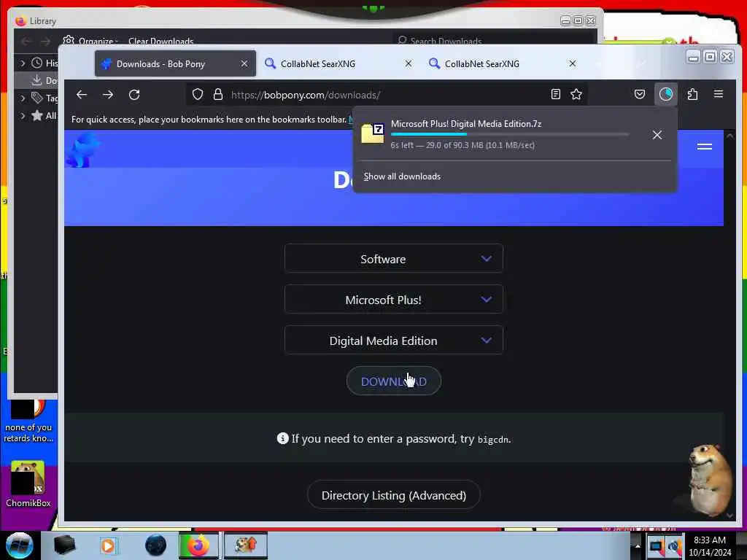Open the ChomikBox desktop shortcut
This screenshot has width=747, height=560.
(x=28, y=484)
